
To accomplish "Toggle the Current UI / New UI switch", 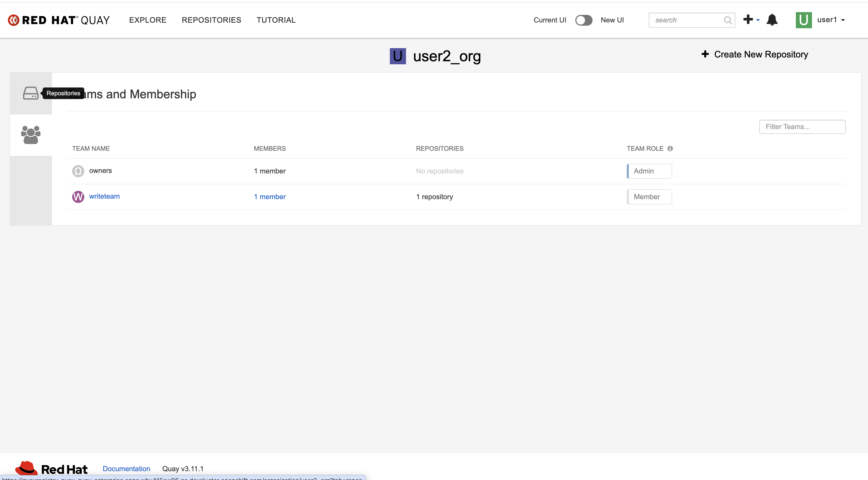I will (x=584, y=20).
